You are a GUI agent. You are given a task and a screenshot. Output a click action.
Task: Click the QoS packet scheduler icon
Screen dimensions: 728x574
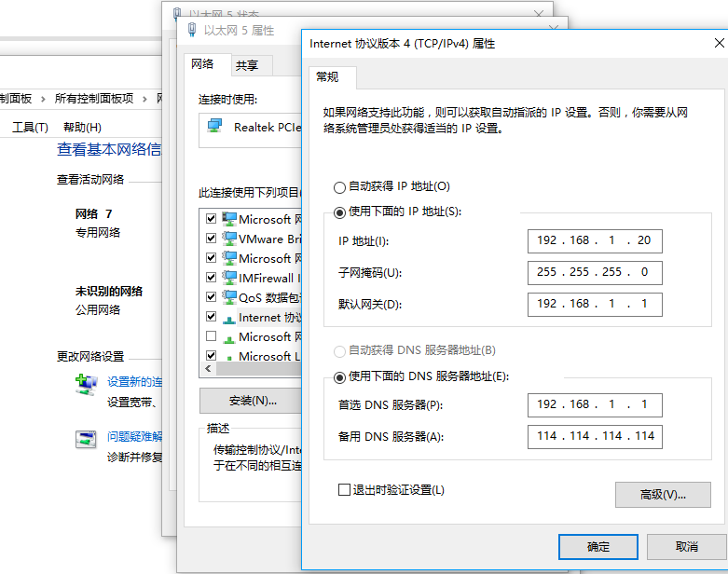(x=229, y=297)
